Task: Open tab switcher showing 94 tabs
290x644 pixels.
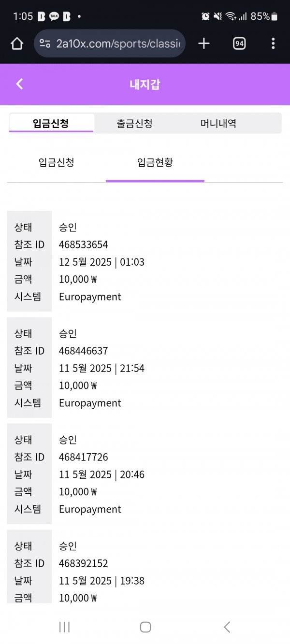Action: (239, 44)
